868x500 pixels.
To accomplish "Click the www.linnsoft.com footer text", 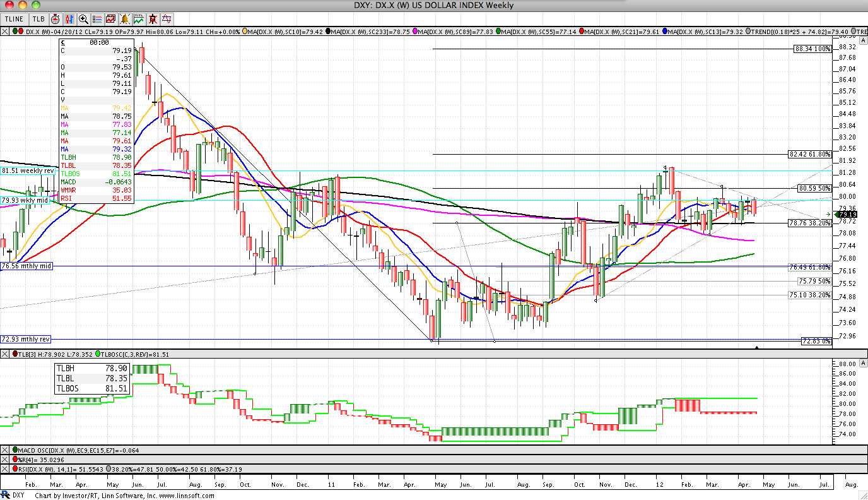I will 187,496.
